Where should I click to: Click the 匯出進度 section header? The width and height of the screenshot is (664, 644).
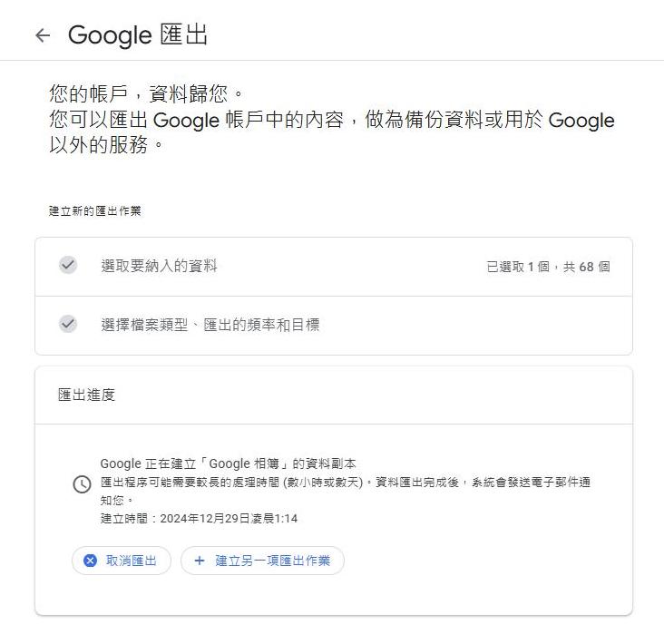[x=86, y=395]
